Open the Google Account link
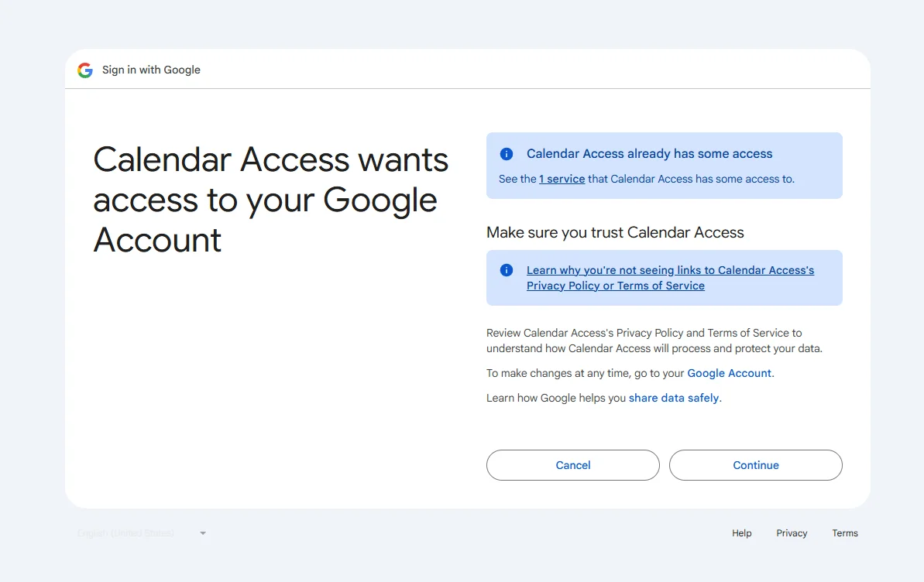 (x=728, y=372)
